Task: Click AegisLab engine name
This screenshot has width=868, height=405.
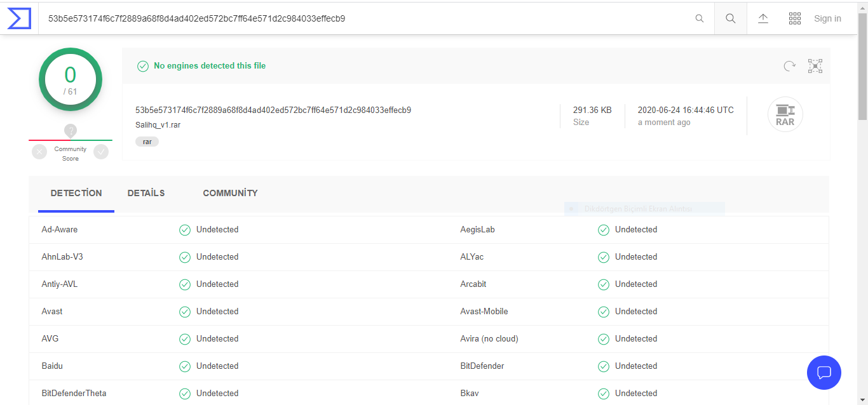Action: point(477,229)
